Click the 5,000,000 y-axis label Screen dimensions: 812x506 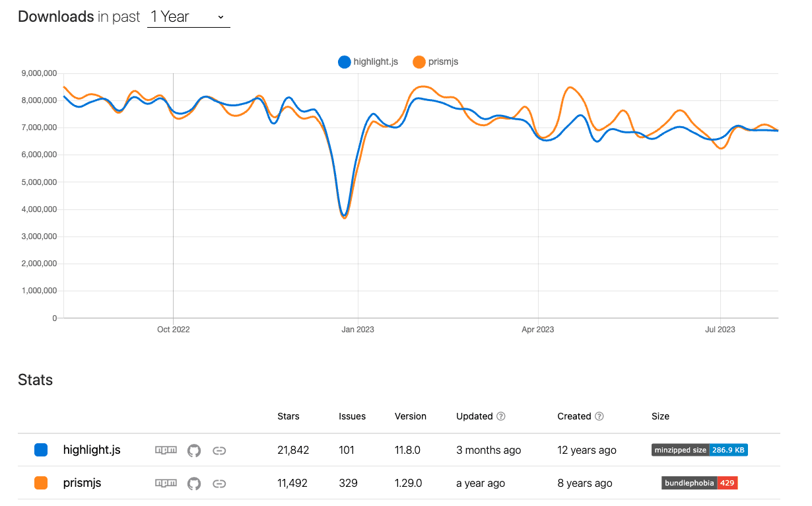coord(40,182)
